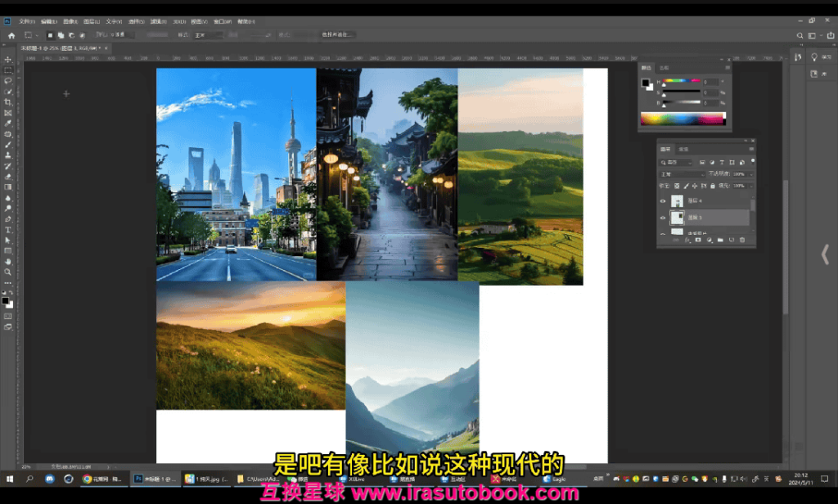Toggle pixel layer filter icon
The height and width of the screenshot is (504, 838).
click(x=702, y=163)
